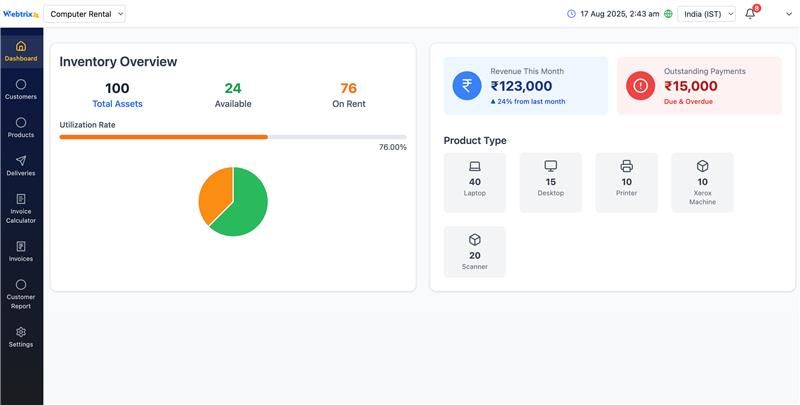Click the green segment of the pie chart

click(x=245, y=210)
